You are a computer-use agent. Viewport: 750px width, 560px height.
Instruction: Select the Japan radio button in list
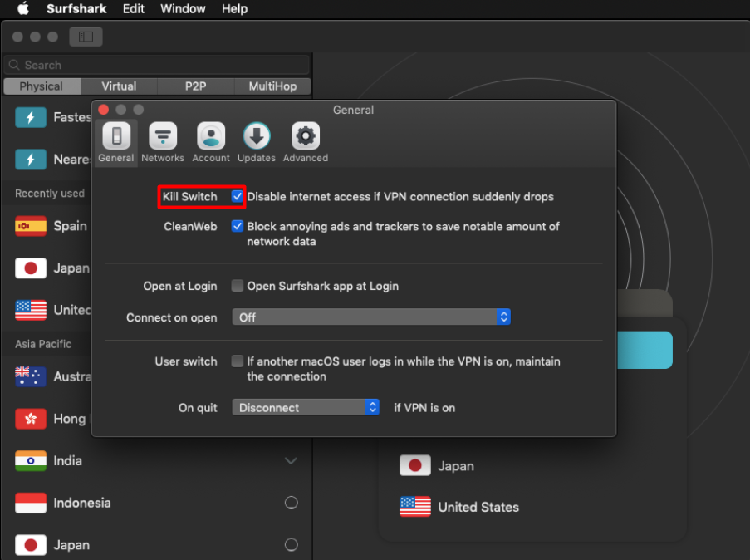292,545
